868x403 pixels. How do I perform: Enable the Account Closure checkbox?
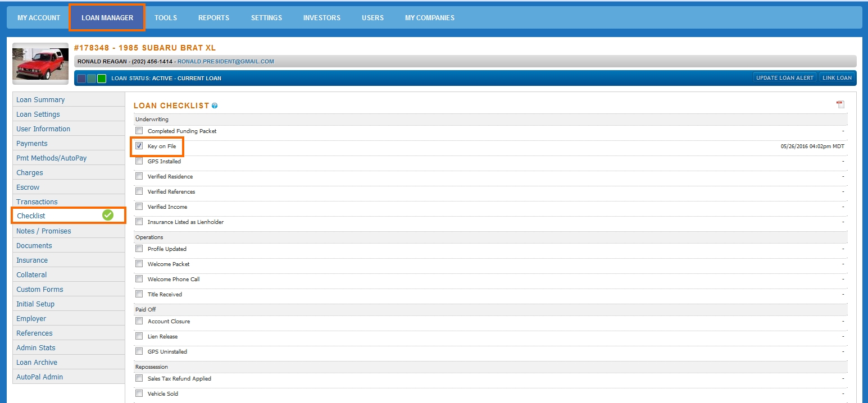(139, 321)
